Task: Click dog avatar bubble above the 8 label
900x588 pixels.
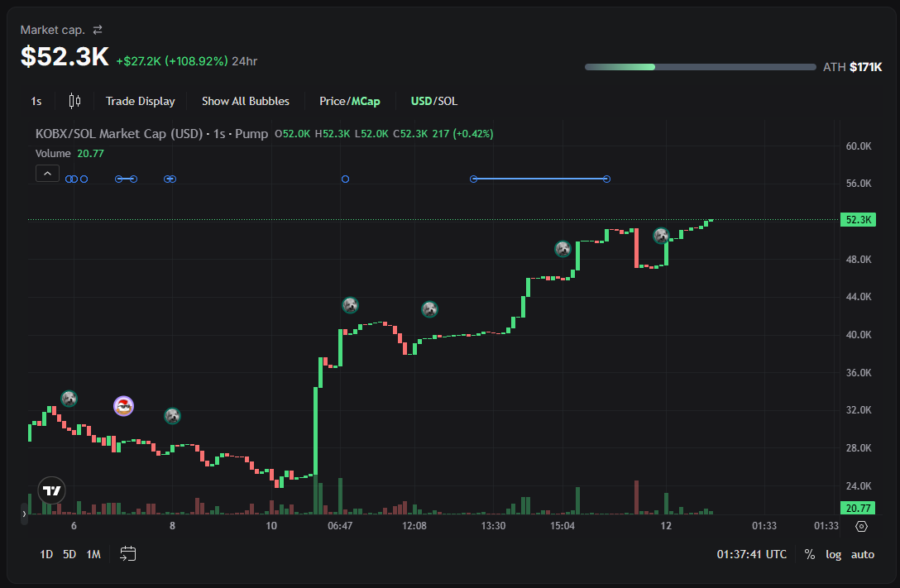Action: click(173, 416)
